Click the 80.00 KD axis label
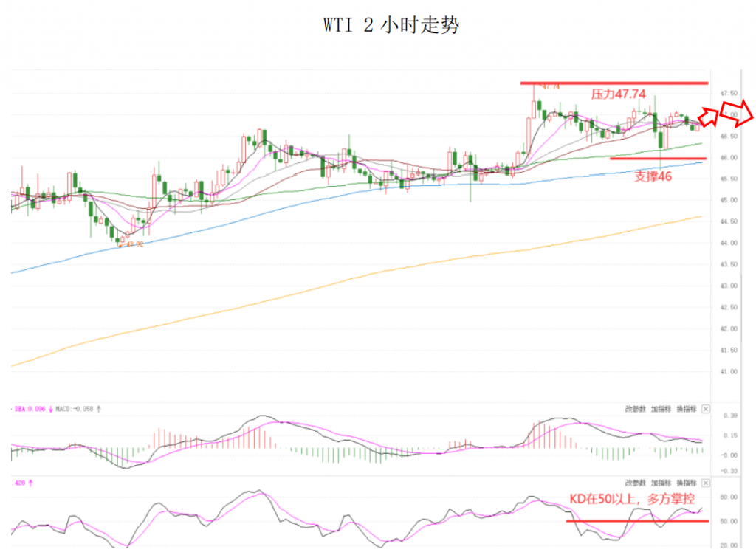 [729, 497]
